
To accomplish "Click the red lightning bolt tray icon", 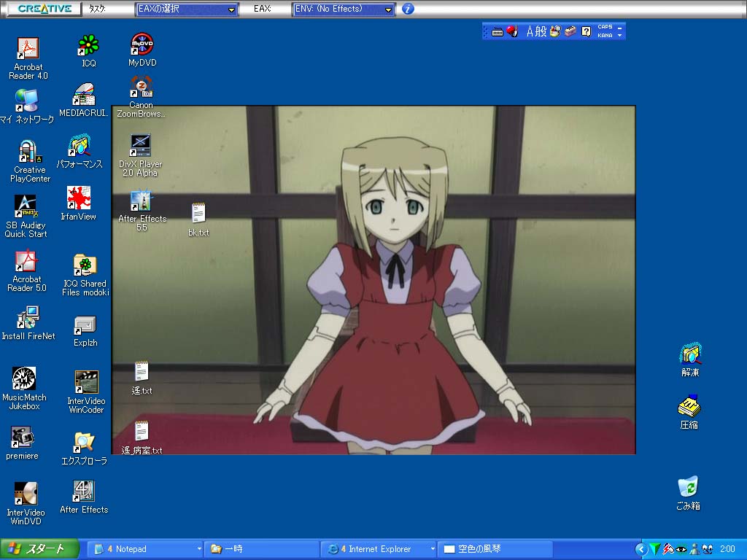I will (x=668, y=550).
